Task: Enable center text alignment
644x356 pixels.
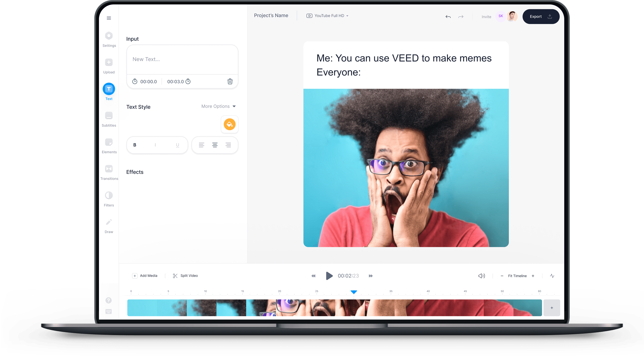Action: pos(215,145)
